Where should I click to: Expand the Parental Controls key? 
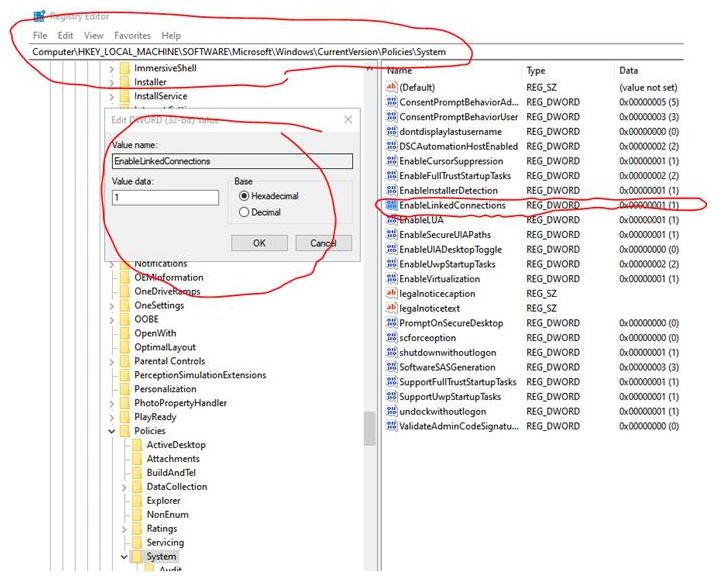(111, 362)
